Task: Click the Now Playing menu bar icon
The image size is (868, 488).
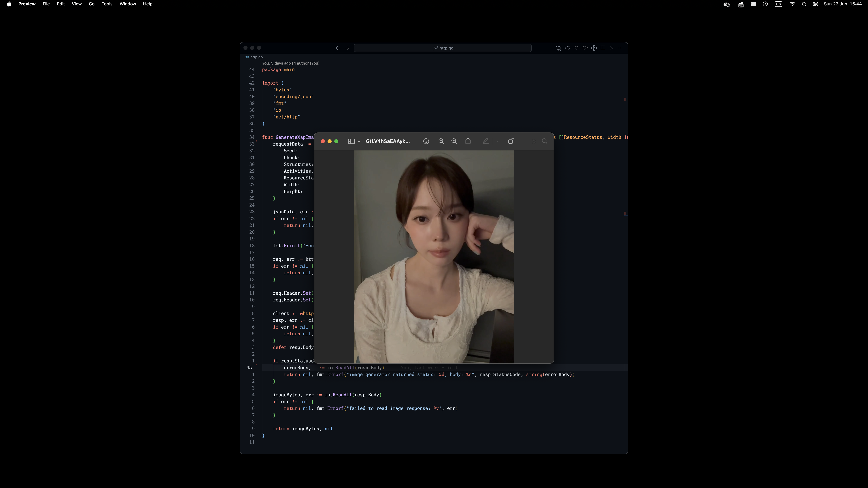Action: coord(765,4)
